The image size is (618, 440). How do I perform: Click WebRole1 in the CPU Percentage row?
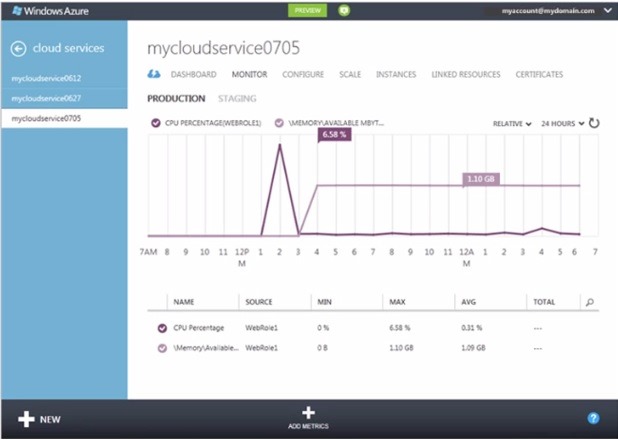261,328
